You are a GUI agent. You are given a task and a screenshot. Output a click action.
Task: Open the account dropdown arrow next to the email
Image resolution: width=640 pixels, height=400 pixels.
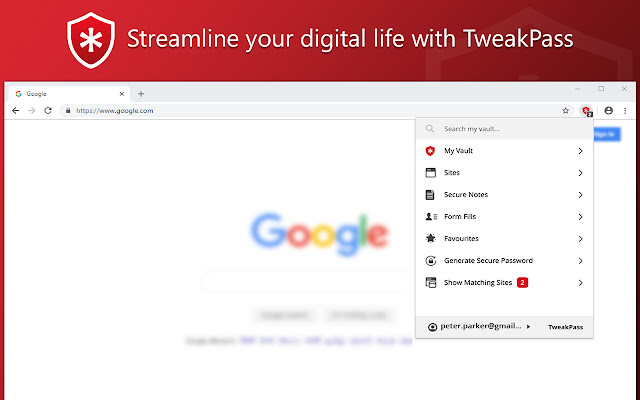[x=529, y=327]
